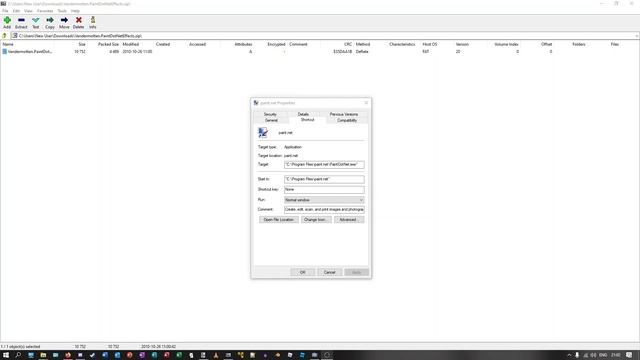Screen dimensions: 640x360
Task: Click the Extract toolbar icon
Action: 21,22
